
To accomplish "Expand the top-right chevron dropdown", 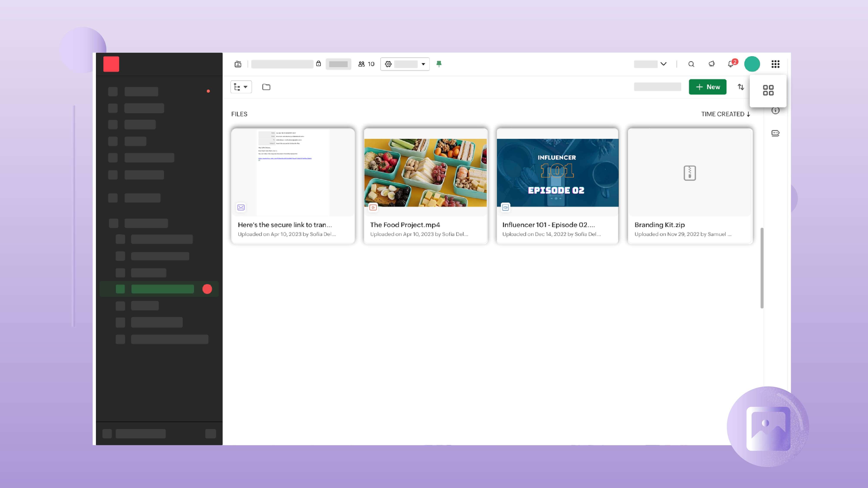I will (663, 64).
